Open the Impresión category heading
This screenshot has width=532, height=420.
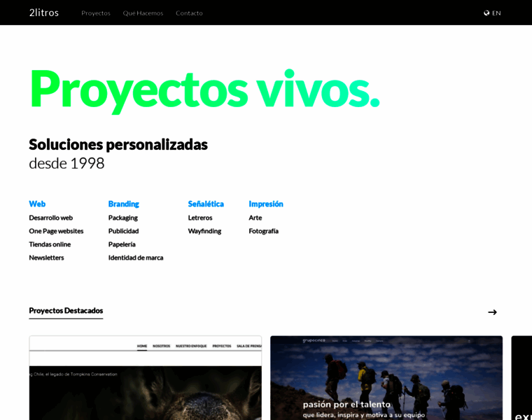[x=266, y=204]
